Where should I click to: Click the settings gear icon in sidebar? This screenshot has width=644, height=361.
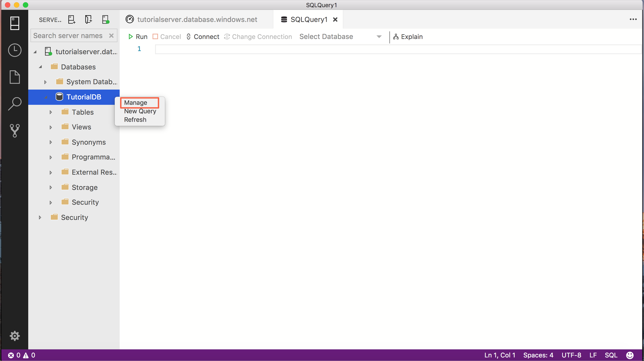point(15,336)
